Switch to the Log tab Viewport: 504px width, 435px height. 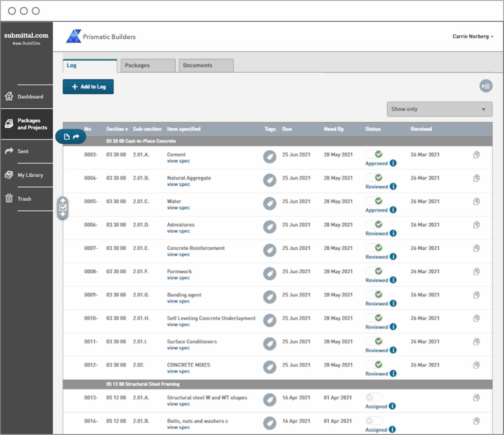coord(90,66)
